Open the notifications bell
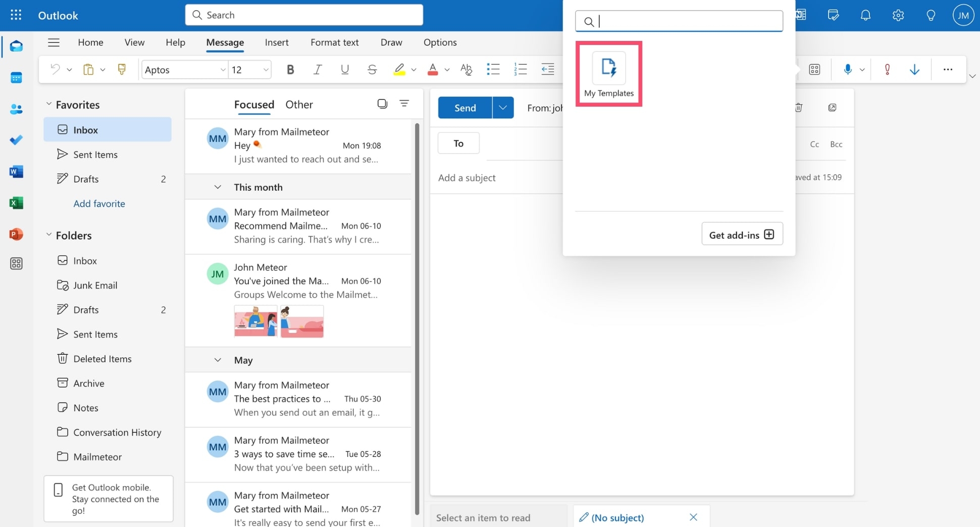This screenshot has height=527, width=980. pos(865,15)
